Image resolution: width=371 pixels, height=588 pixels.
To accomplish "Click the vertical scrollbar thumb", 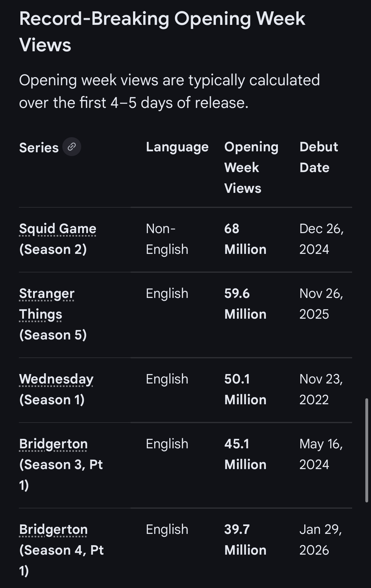I will [367, 450].
